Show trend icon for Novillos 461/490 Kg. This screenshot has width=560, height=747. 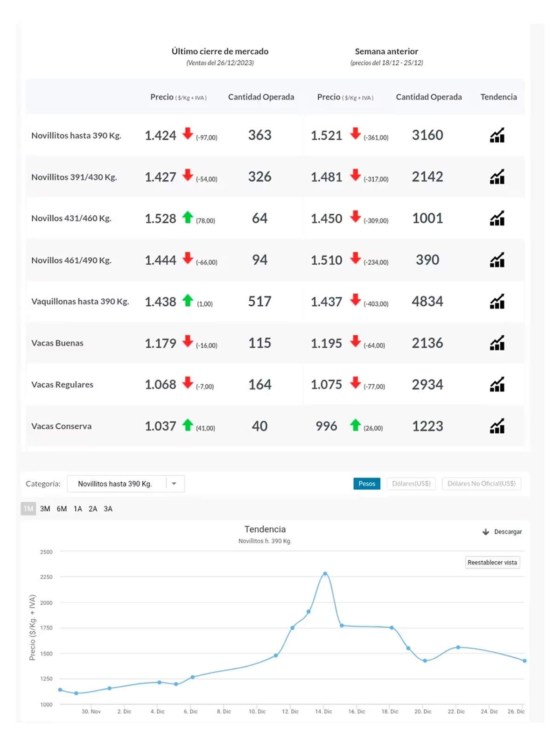pyautogui.click(x=497, y=260)
